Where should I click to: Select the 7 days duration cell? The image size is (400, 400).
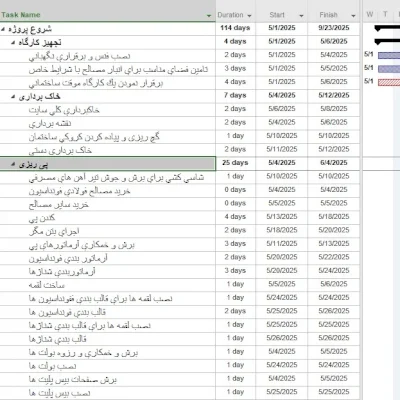235,95
